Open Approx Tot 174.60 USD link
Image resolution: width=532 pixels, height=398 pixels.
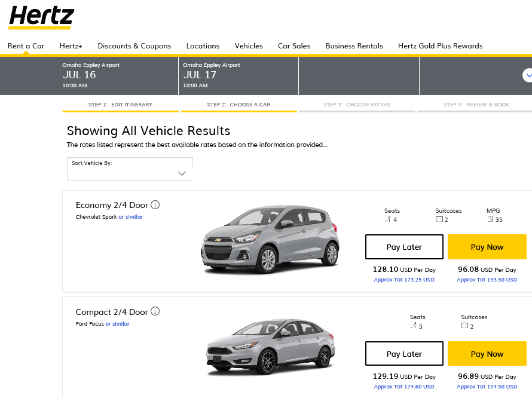404,387
